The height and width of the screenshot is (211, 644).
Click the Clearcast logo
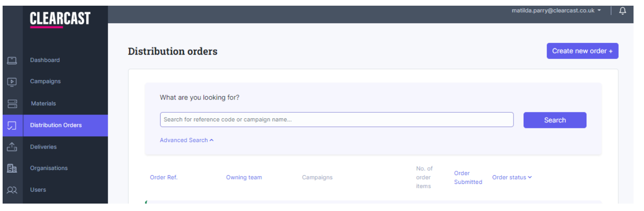click(x=60, y=19)
